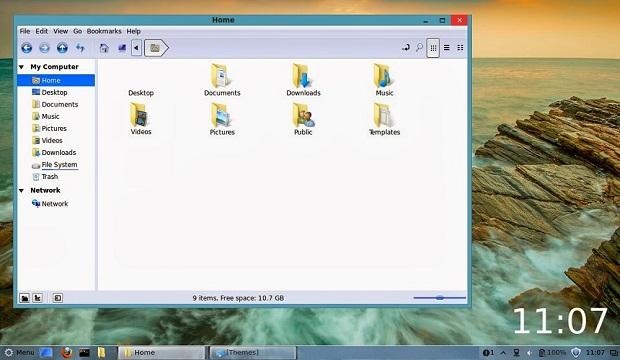Switch to the Home window taskbar button
The width and height of the screenshot is (620, 360).
pyautogui.click(x=162, y=352)
